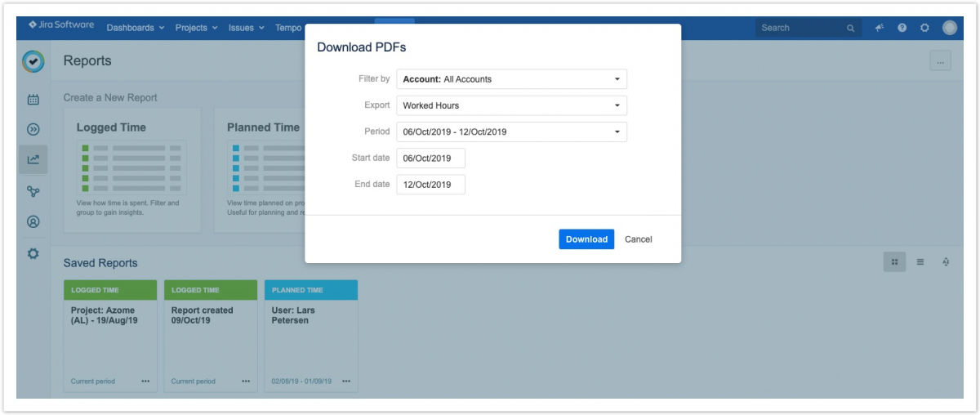
Task: Click the Start date input field
Action: pos(430,158)
